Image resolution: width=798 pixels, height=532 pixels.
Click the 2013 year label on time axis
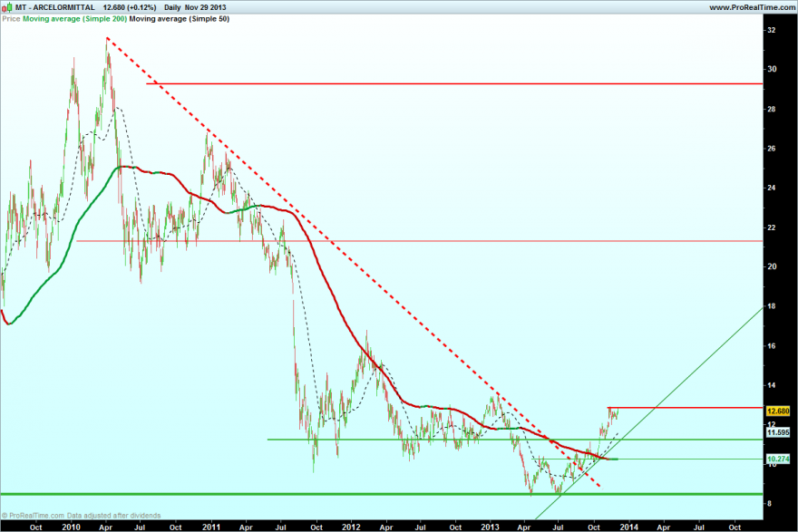(x=490, y=527)
